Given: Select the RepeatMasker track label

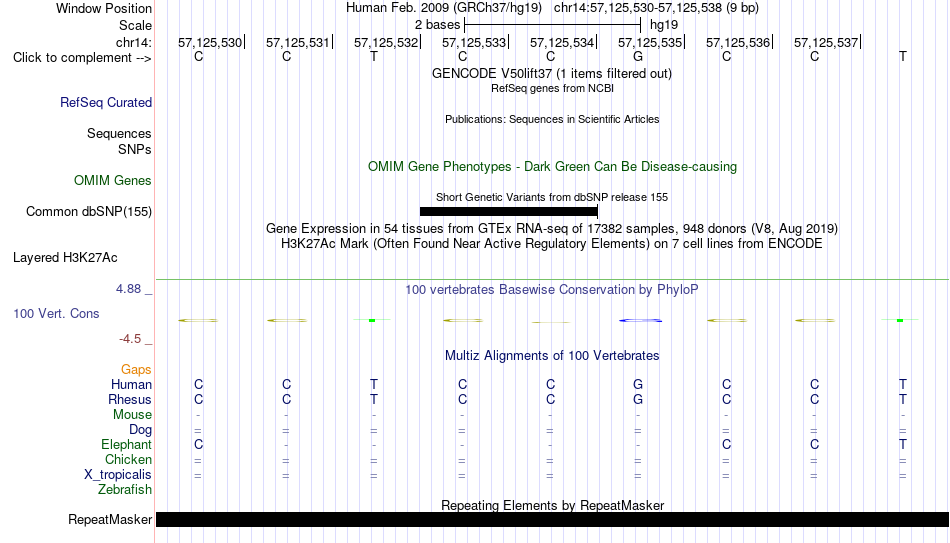Looking at the screenshot, I should coord(110,519).
